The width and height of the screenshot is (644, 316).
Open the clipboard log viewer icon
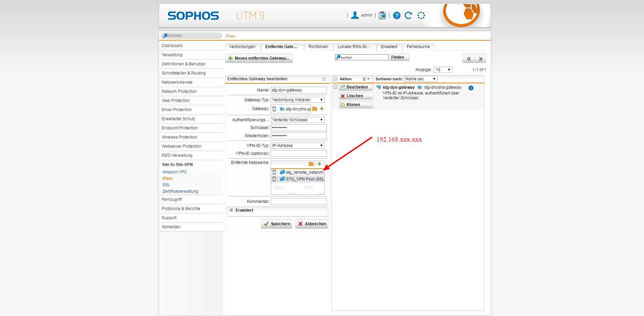pyautogui.click(x=382, y=16)
